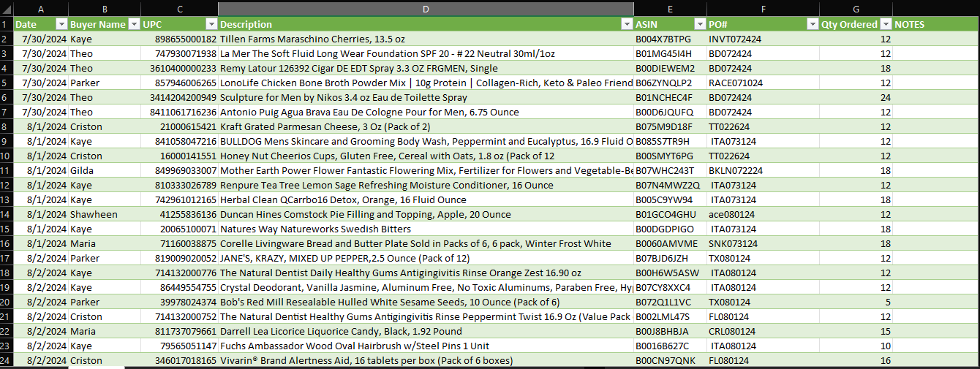
Task: Open the PO# column filter dropdown
Action: tap(812, 24)
